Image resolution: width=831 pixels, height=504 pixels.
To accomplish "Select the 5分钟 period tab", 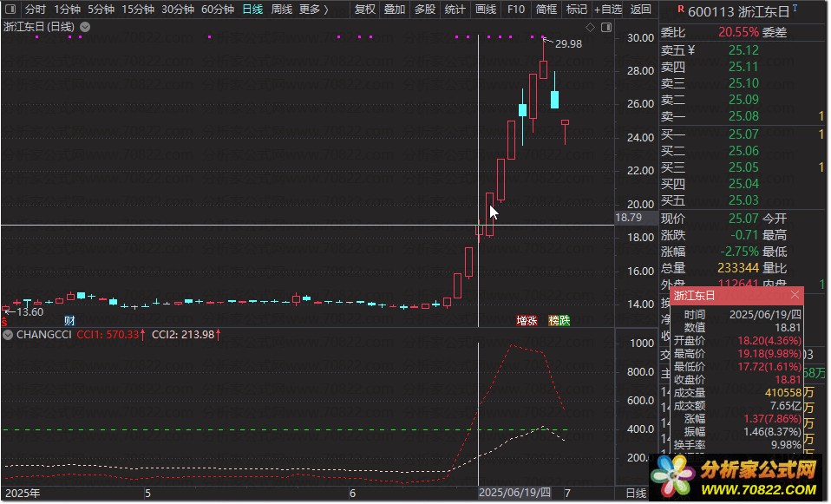I will (x=101, y=10).
